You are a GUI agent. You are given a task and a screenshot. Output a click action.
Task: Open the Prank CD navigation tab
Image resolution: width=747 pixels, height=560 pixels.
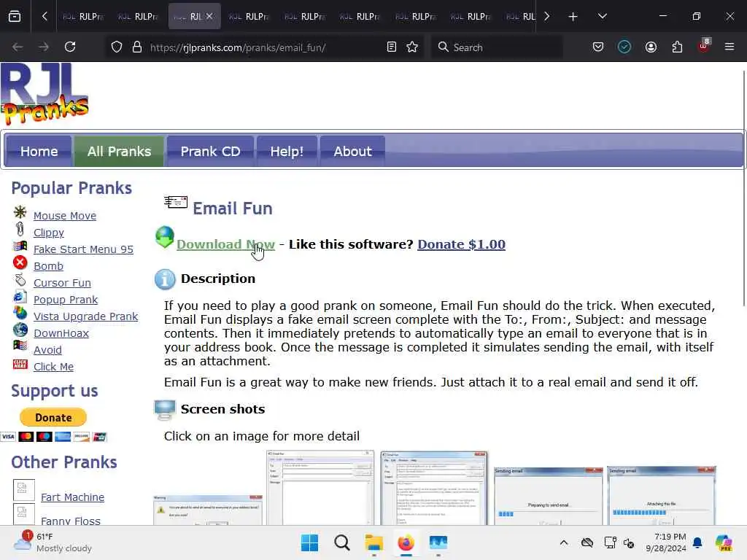pos(210,152)
